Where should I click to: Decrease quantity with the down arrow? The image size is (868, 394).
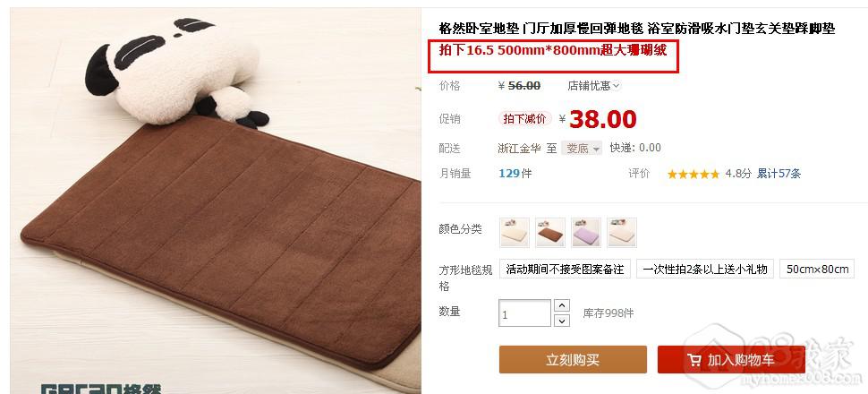click(x=562, y=321)
